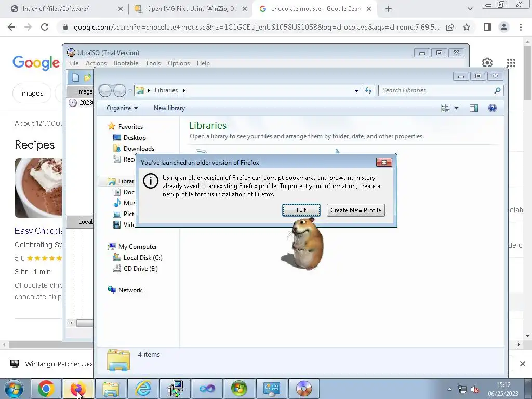Screen dimensions: 532x399
Task: Toggle the preview pane icon
Action: click(474, 108)
